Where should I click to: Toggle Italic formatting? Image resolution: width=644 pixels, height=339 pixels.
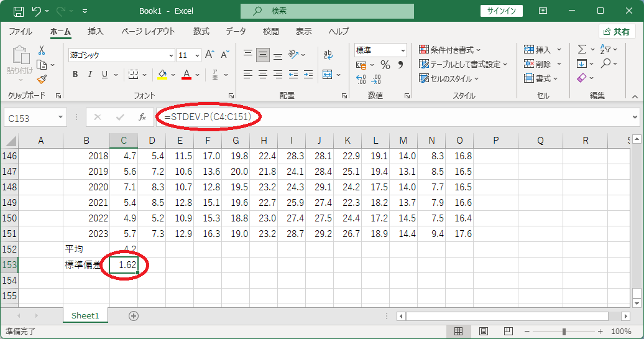(x=90, y=75)
